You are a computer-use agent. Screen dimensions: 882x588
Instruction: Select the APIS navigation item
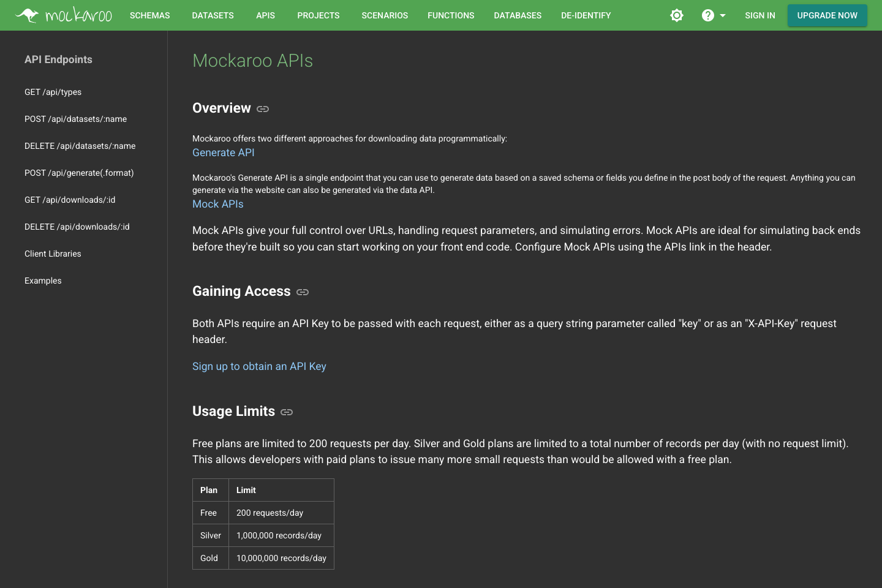[265, 15]
